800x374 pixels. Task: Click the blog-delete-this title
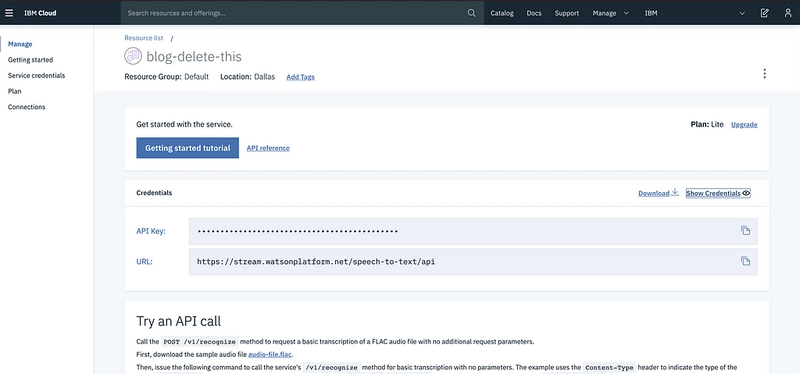[194, 56]
